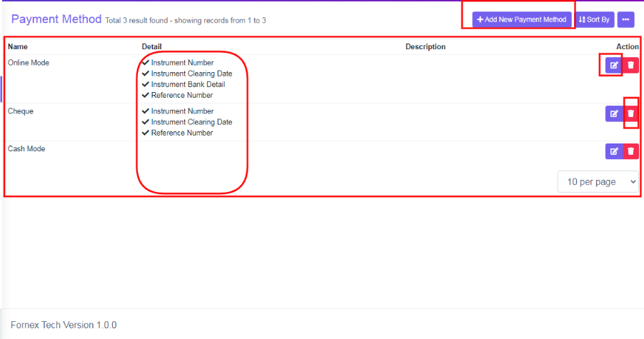Click Instrument Clearing Date in Cheque row

(191, 122)
